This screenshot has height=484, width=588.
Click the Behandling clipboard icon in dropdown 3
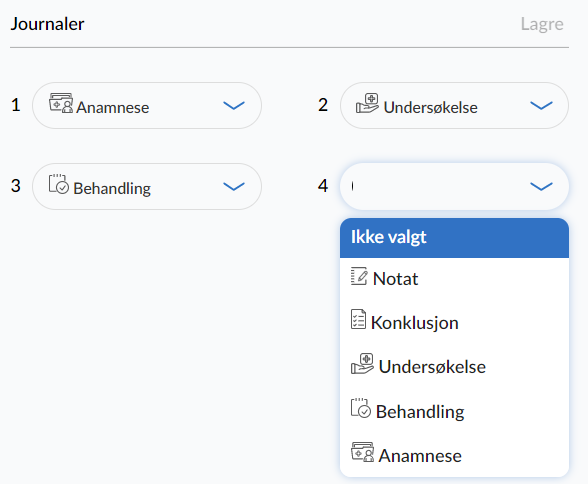point(59,184)
